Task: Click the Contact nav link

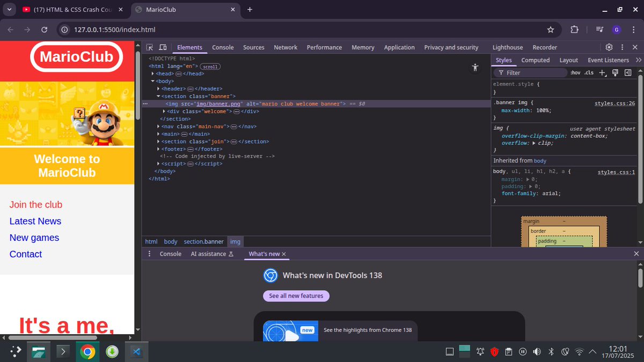Action: tap(26, 254)
